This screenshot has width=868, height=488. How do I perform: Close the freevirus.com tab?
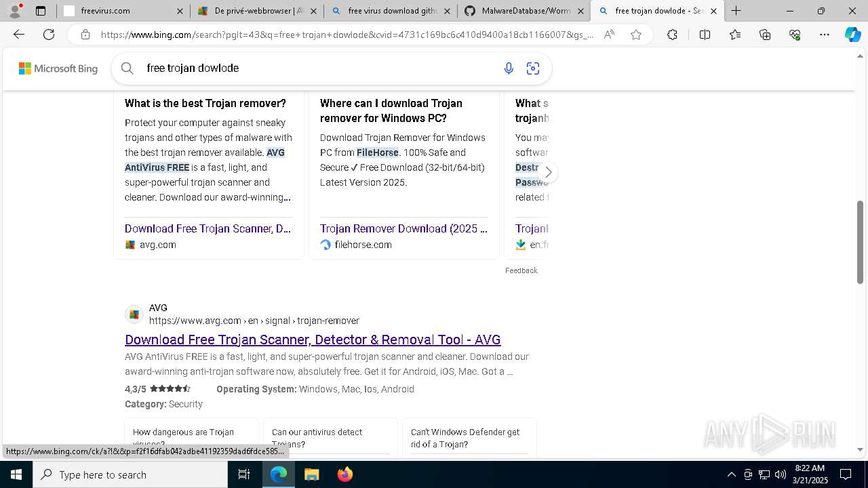tap(180, 11)
